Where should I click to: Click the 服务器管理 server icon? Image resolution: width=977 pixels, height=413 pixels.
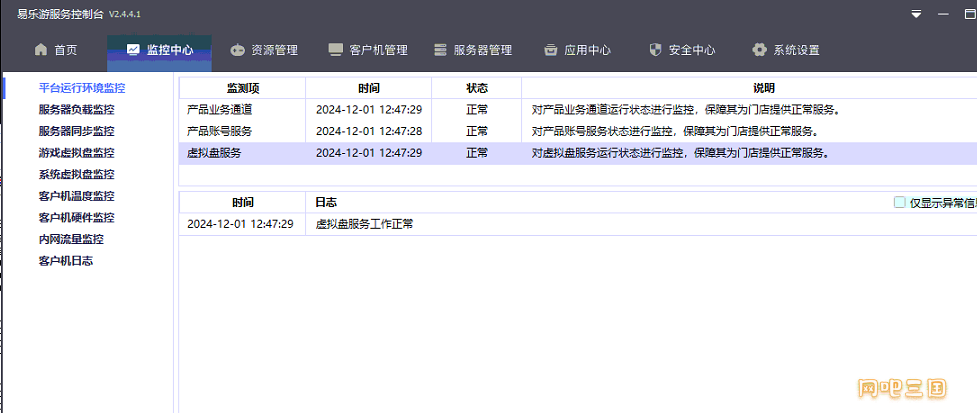tap(440, 50)
